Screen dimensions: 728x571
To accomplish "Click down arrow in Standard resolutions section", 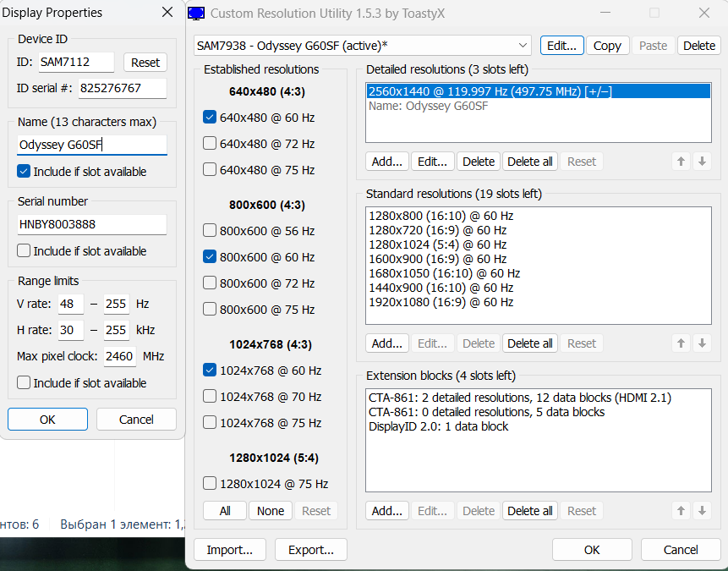I will [702, 343].
